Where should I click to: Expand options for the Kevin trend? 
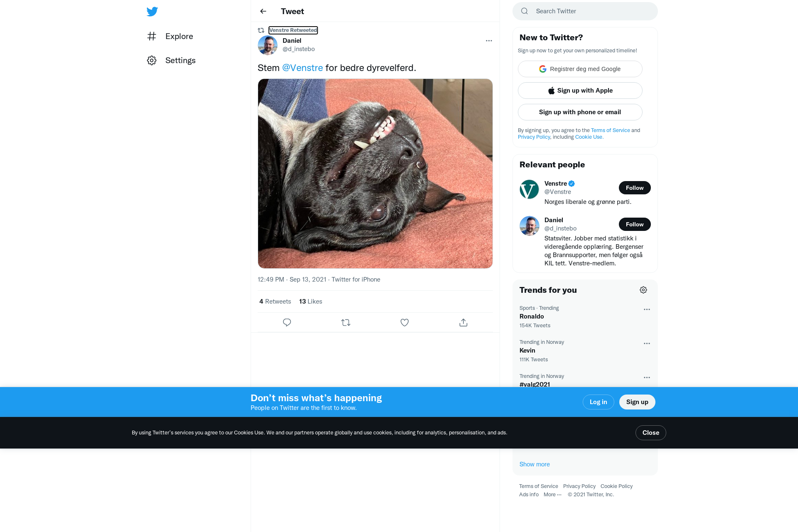click(x=647, y=343)
